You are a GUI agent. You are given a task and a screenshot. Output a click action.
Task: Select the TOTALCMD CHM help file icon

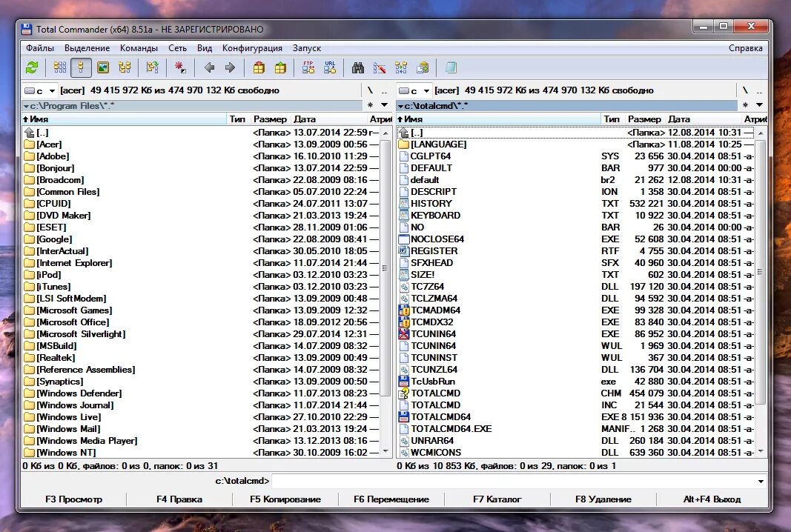[x=403, y=393]
